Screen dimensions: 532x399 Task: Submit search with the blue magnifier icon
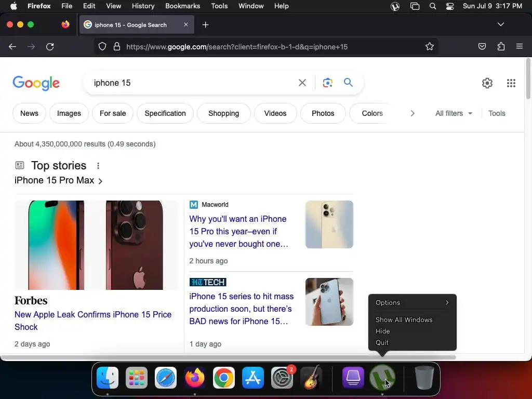(348, 82)
